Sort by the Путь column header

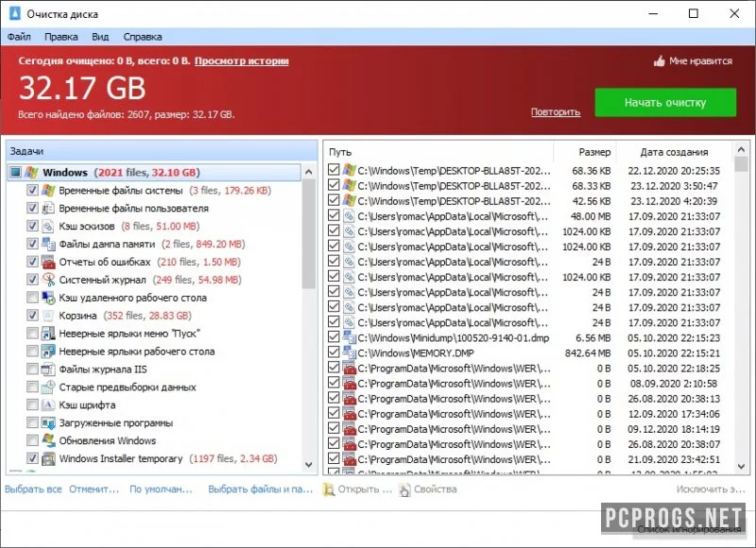pos(438,152)
